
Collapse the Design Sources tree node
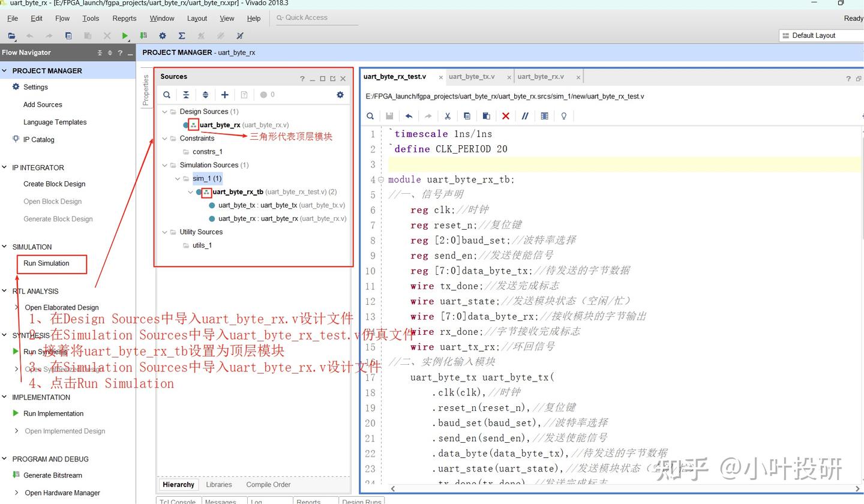[164, 111]
